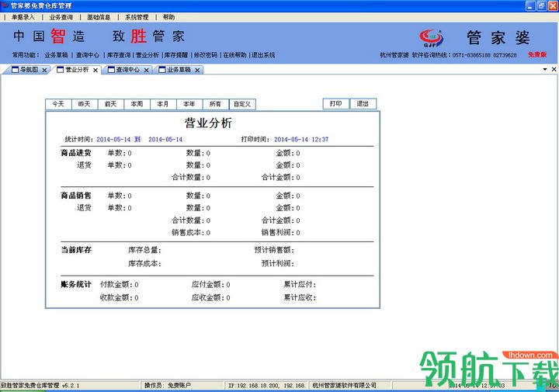Show statistics for 所有 period
The width and height of the screenshot is (559, 392).
point(215,104)
